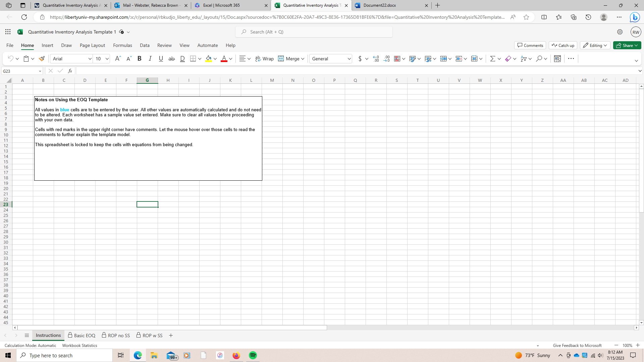The image size is (644, 362).
Task: Activate the Format Painter brush
Action: tap(42, 59)
